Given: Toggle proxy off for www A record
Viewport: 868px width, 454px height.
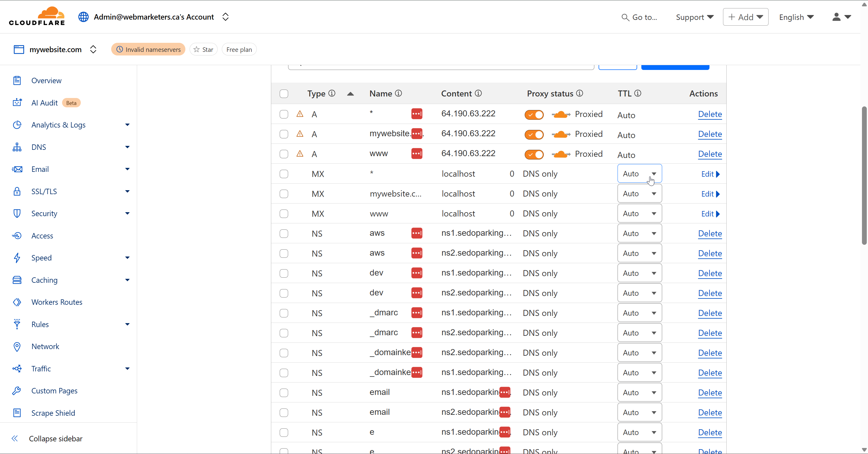Looking at the screenshot, I should (x=534, y=154).
